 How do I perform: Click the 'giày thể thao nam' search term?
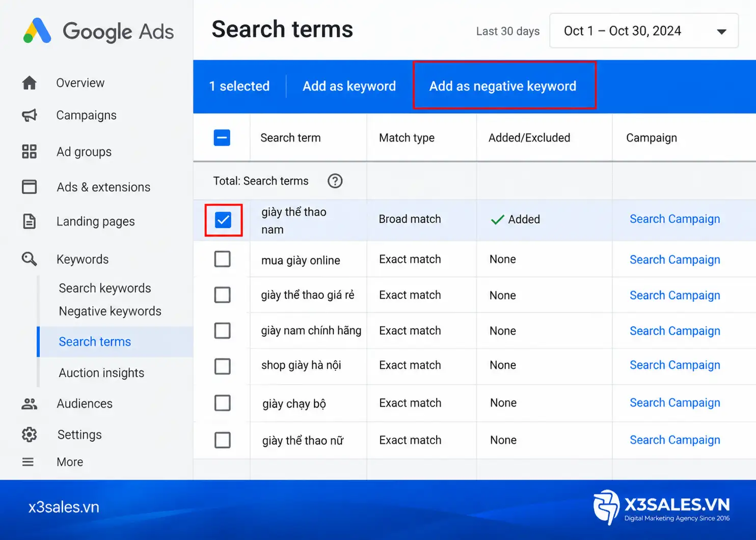(294, 221)
